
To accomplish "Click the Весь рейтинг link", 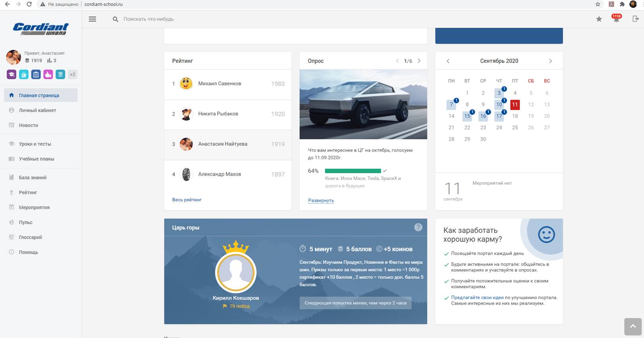I will pos(187,200).
